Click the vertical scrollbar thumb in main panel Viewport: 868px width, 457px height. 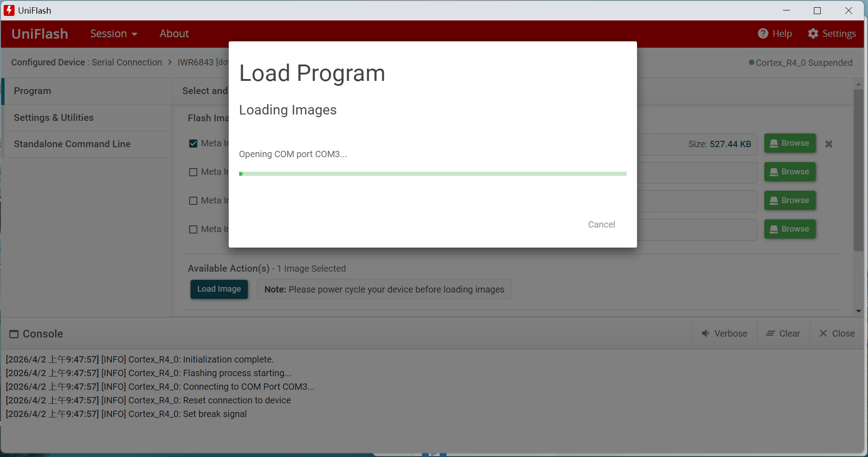[x=858, y=170]
